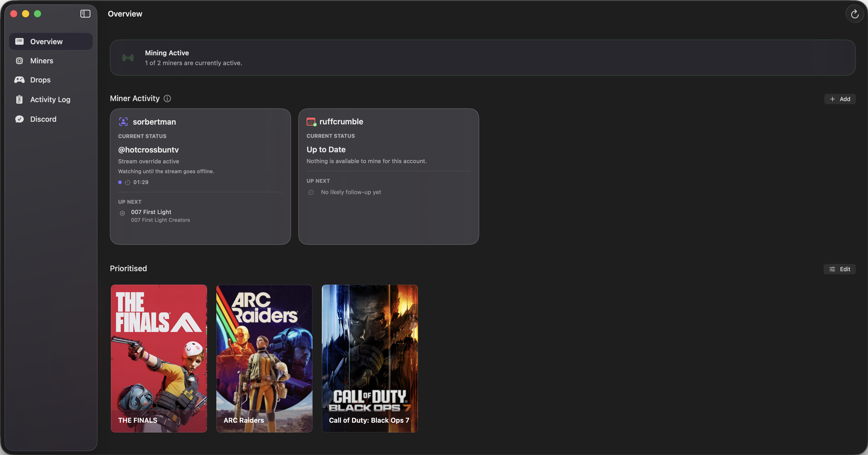Open the Overview sidebar section
The image size is (868, 455).
(51, 41)
